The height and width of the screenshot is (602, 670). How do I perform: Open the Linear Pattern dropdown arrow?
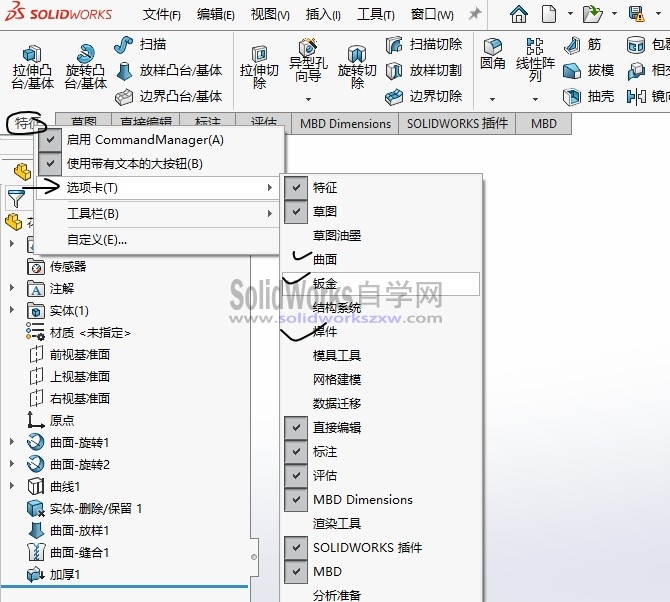click(535, 99)
